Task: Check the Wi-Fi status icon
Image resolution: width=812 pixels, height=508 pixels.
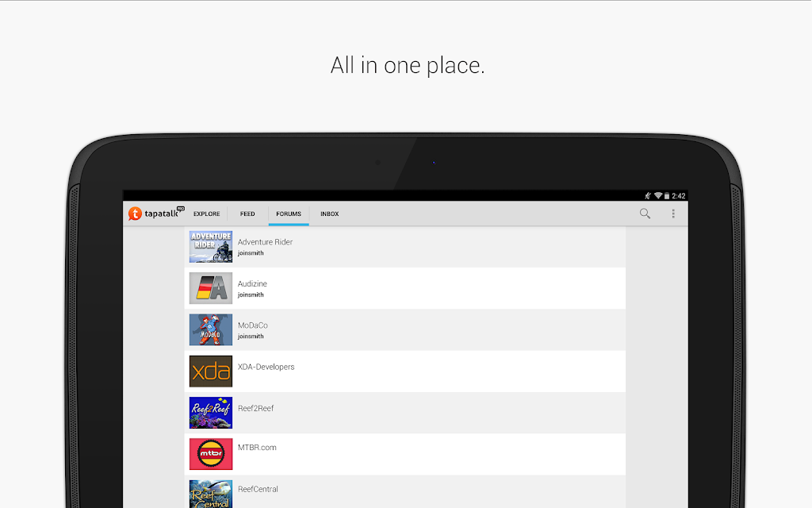Action: tap(658, 196)
